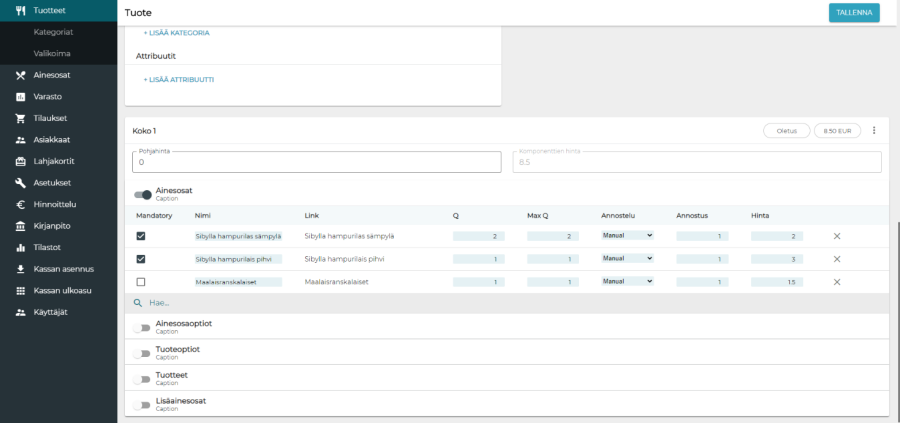Open the three-dot menu for Koko 1
Image resolution: width=900 pixels, height=423 pixels.
(x=874, y=131)
